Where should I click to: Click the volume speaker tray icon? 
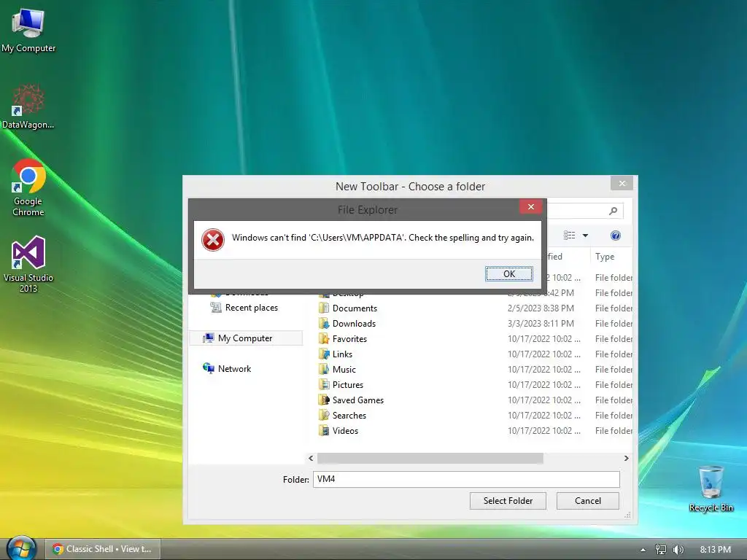[x=678, y=550]
